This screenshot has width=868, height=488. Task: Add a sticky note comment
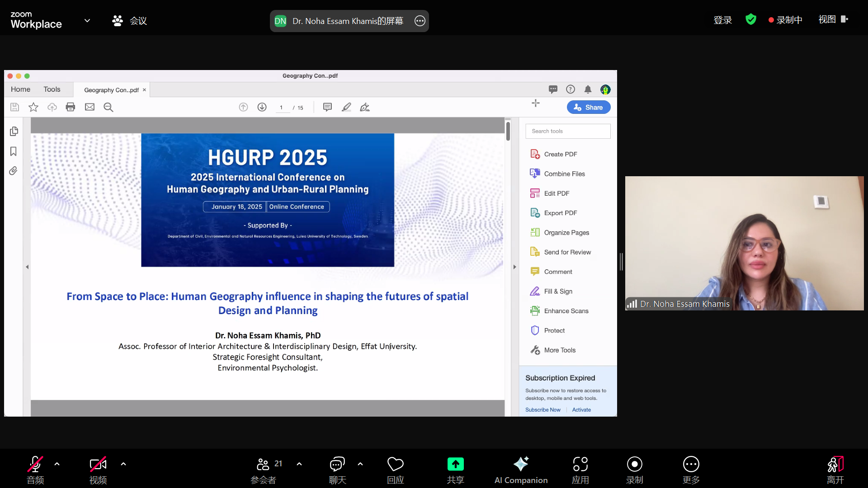(x=327, y=107)
